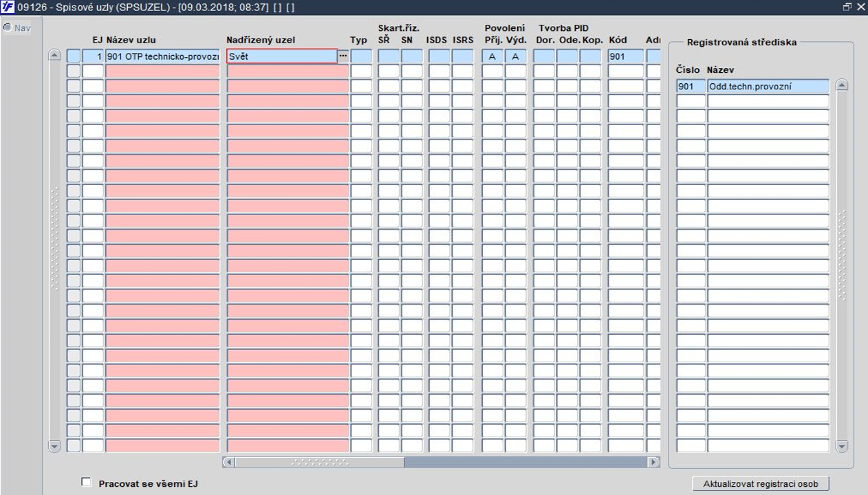The width and height of the screenshot is (868, 495).
Task: Click the Kop. cell in first row
Action: coord(590,56)
